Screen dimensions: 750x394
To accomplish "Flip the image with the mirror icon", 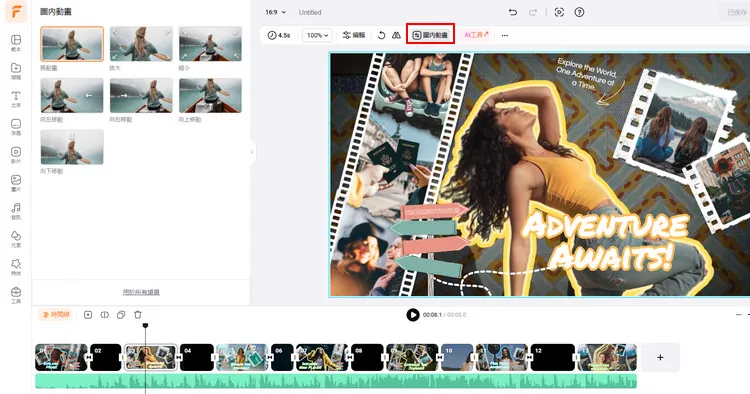I will pos(396,35).
